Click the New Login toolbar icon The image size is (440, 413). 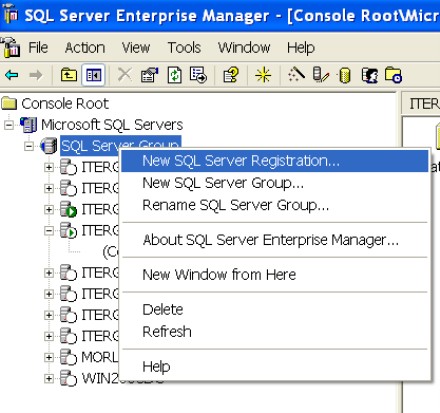coord(370,75)
